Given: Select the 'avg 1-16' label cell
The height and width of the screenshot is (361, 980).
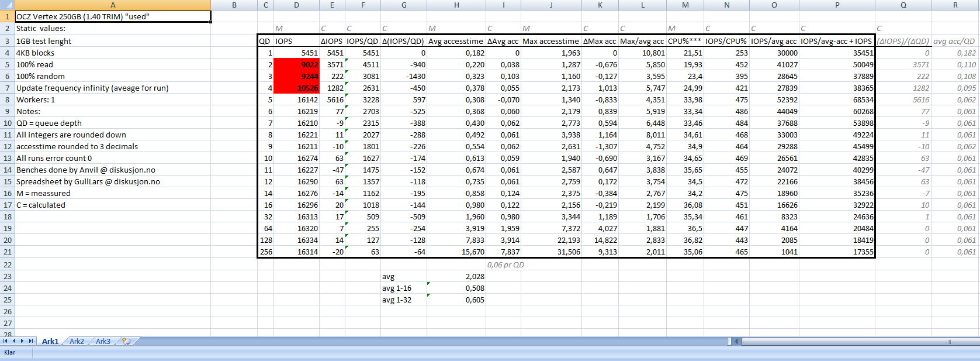Looking at the screenshot, I should 404,288.
